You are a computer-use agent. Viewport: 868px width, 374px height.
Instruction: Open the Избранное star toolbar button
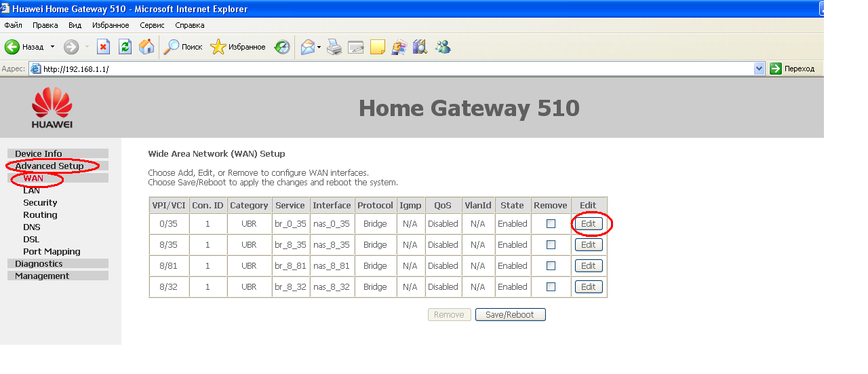[238, 47]
